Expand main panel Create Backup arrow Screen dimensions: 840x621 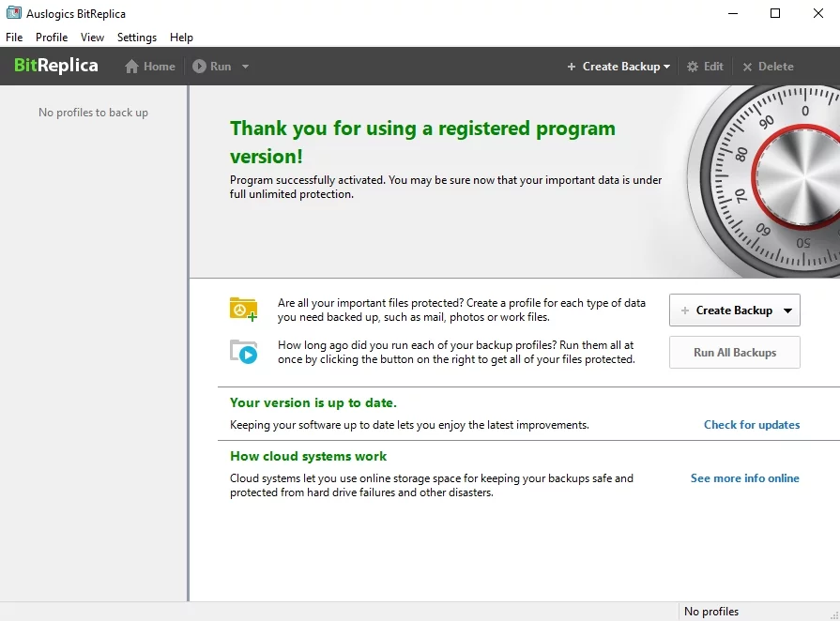coord(787,310)
